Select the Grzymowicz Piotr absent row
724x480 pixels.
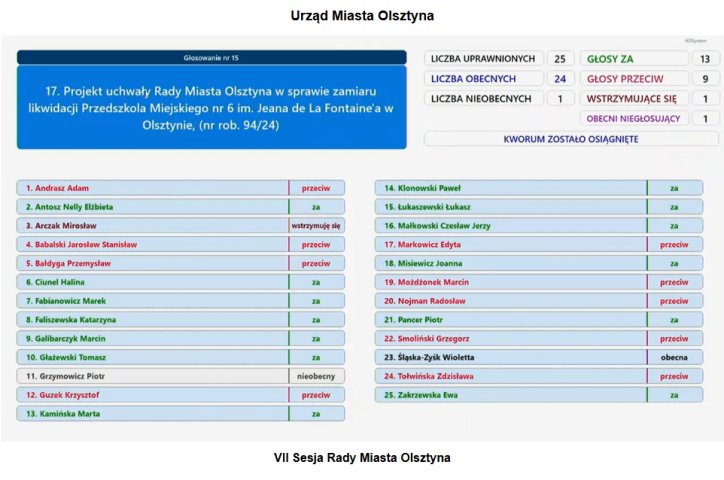coord(181,376)
